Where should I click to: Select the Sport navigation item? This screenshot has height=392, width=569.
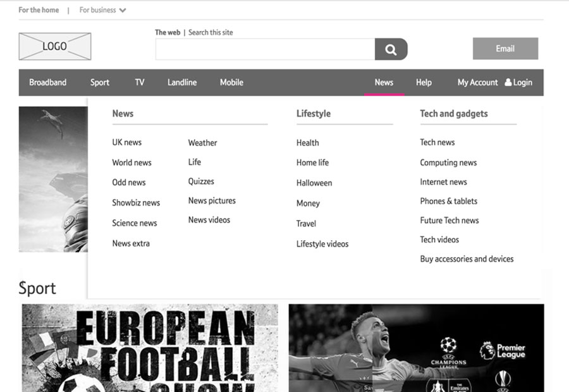point(100,82)
